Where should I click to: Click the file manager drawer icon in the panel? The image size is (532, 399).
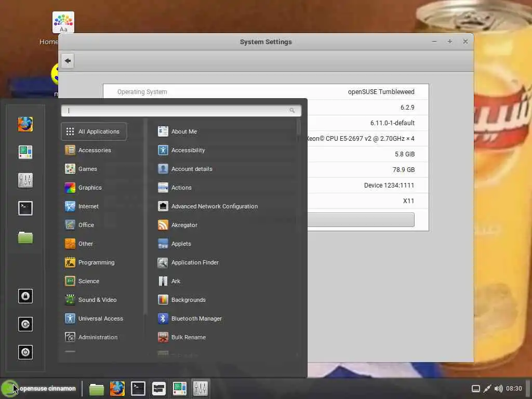click(159, 389)
